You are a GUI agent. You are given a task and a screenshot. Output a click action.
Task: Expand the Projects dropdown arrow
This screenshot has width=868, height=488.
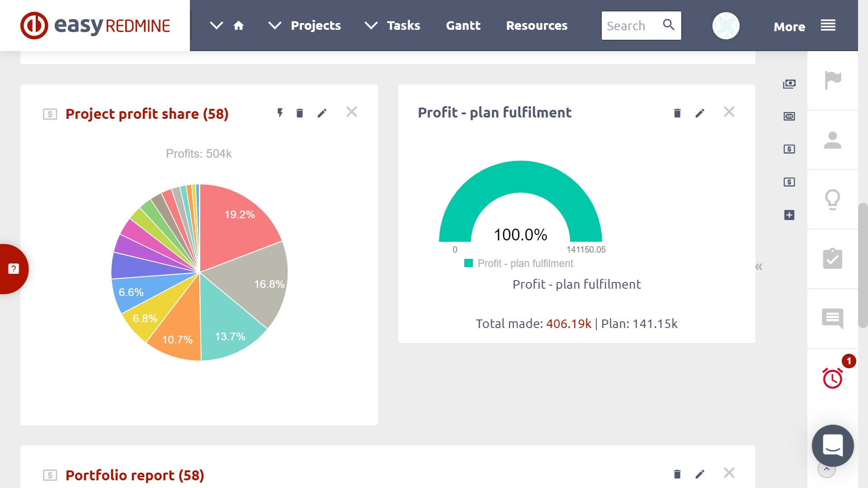click(x=274, y=26)
